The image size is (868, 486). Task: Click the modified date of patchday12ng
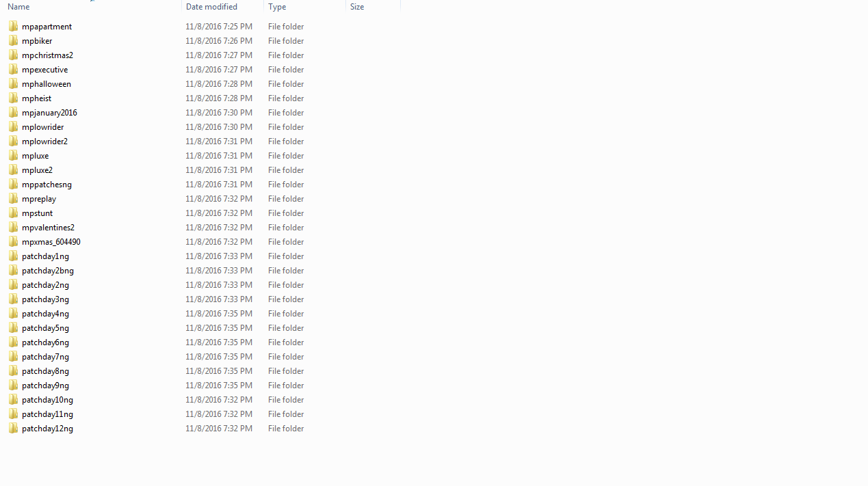pos(219,429)
